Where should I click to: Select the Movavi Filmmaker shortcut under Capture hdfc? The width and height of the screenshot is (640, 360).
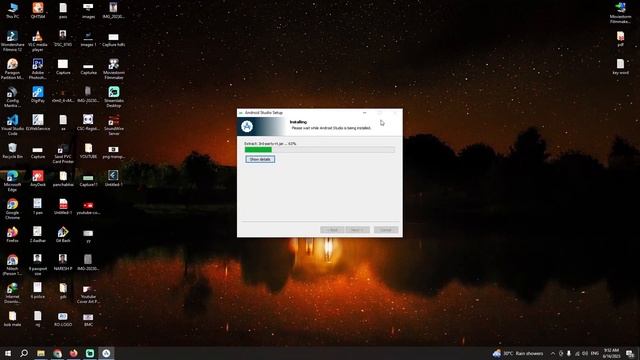coord(113,69)
